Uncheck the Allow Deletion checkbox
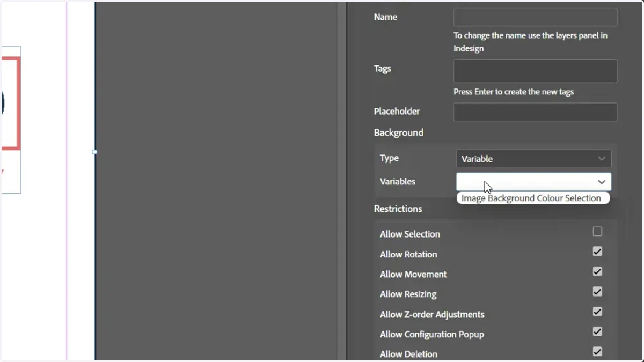The width and height of the screenshot is (644, 362). 597,352
